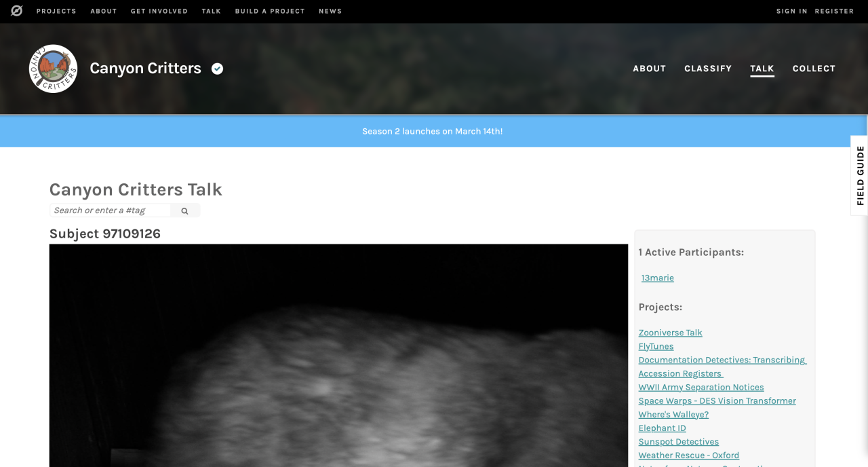Open the News page
This screenshot has width=868, height=467.
(330, 11)
